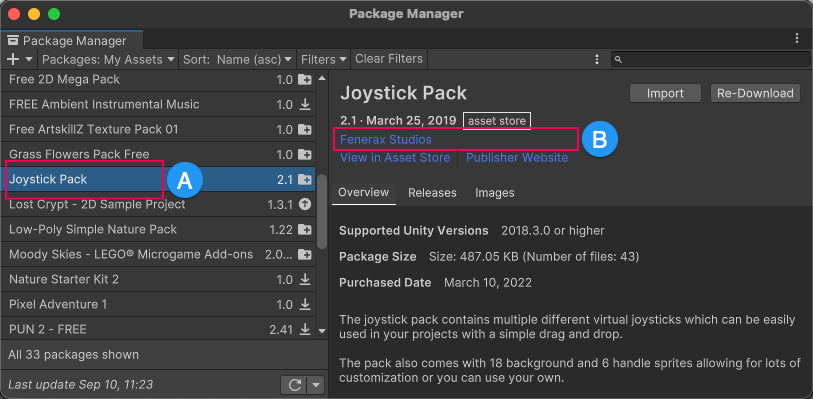
Task: Click the Joystick Pack details title
Action: [x=403, y=93]
